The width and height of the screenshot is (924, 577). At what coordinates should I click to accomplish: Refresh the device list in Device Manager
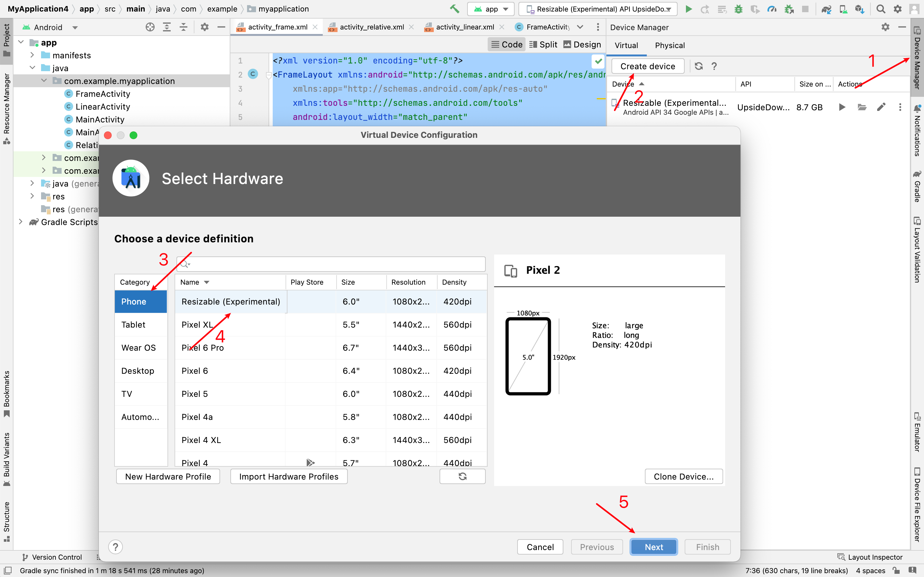[699, 66]
